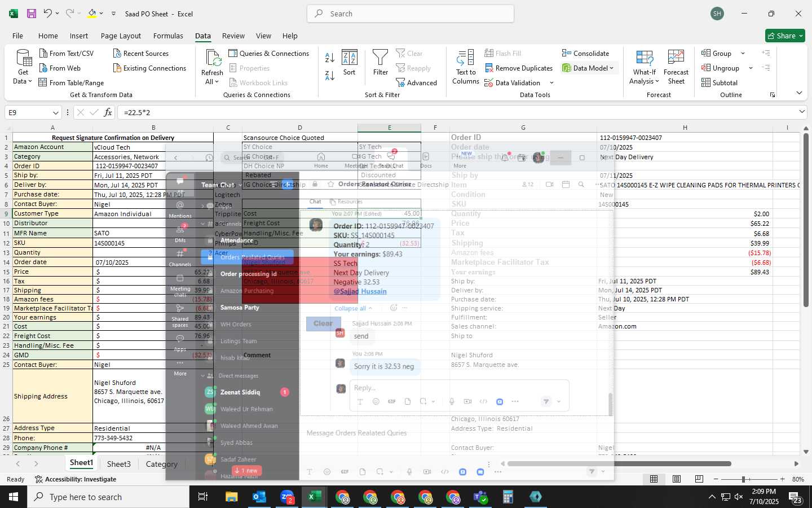
Task: Open Outline dialog launcher
Action: point(773,95)
